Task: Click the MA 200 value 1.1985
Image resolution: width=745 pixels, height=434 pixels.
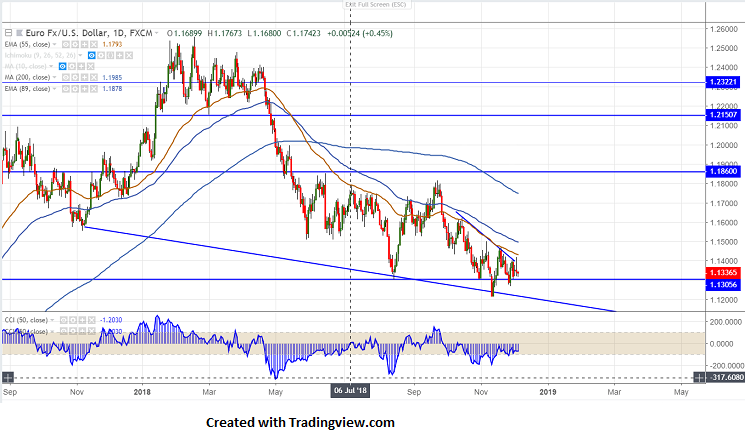Action: (113, 77)
